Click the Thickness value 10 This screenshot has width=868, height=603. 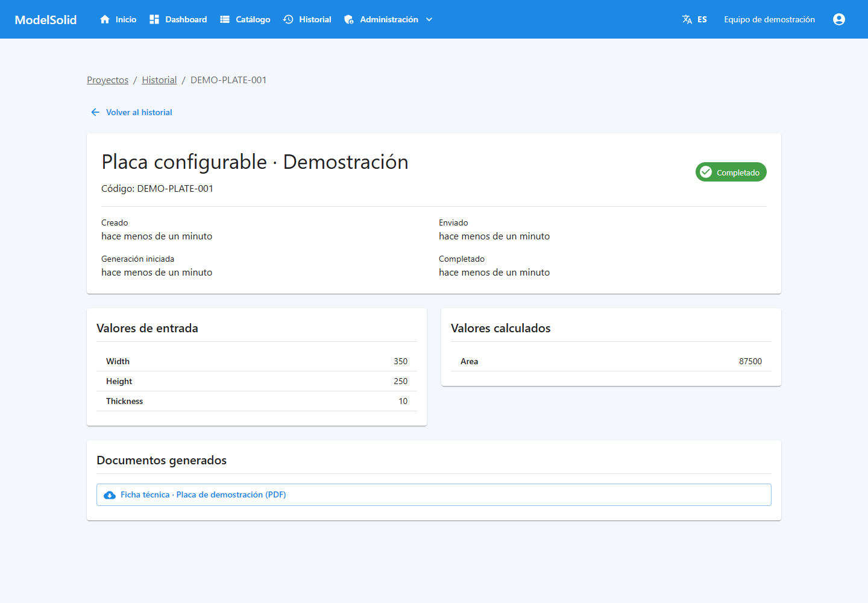pyautogui.click(x=403, y=401)
